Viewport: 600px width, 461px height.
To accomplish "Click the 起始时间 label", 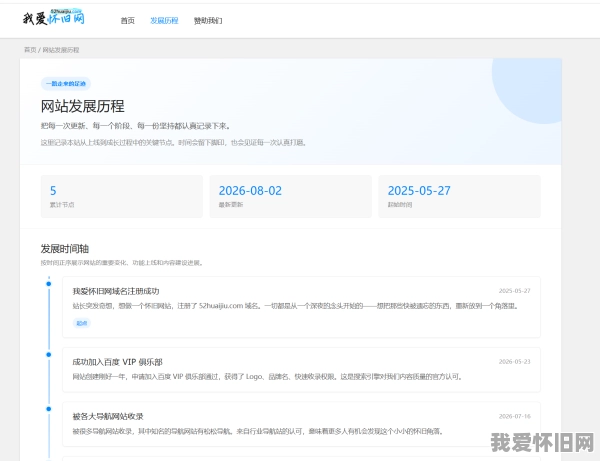I will (400, 205).
